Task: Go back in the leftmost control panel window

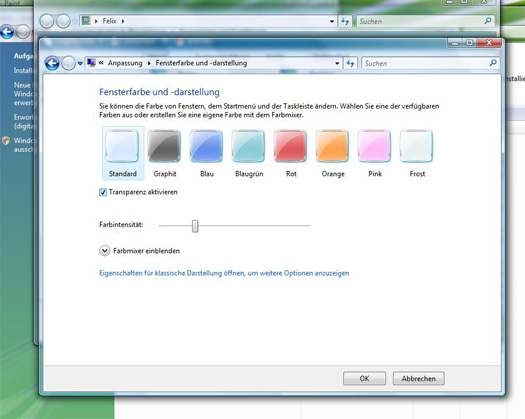Action: tap(7, 32)
